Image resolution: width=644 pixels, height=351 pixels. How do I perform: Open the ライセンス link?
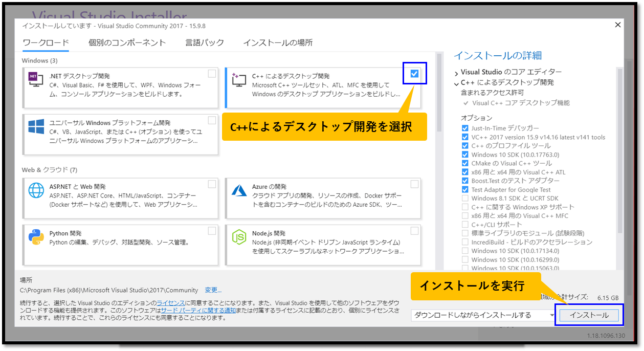click(x=171, y=303)
